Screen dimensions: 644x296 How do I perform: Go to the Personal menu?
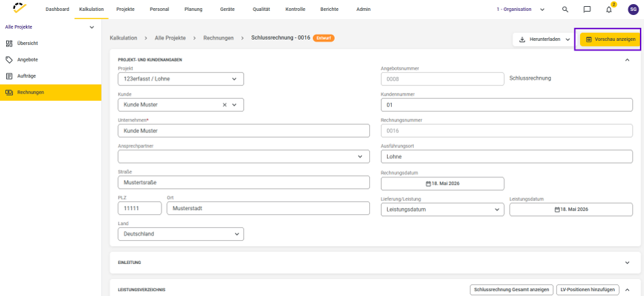pos(159,9)
